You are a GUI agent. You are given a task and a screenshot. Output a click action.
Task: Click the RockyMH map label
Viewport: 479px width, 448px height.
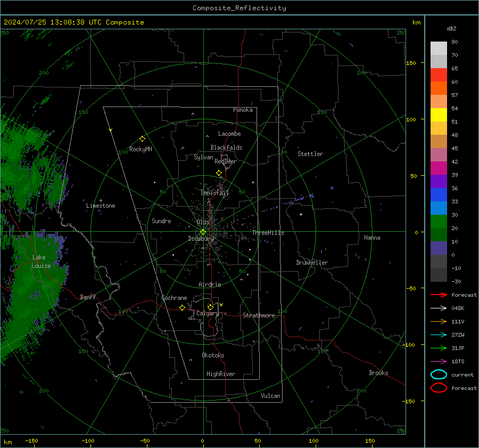141,149
